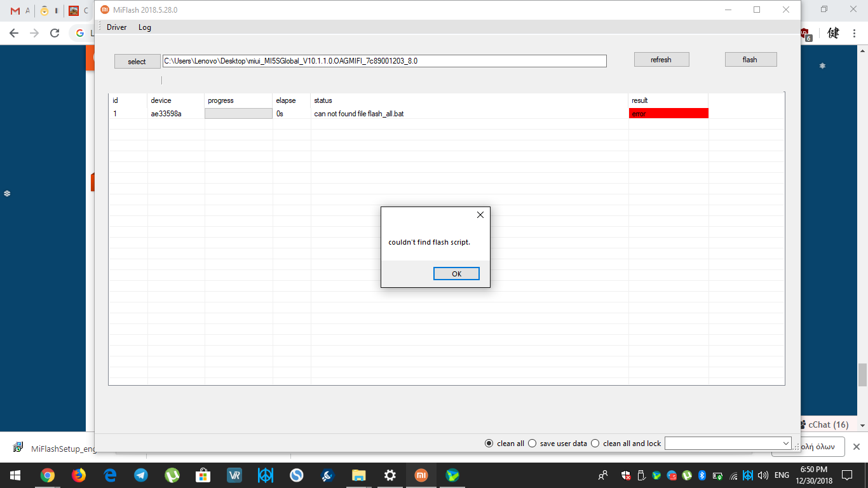Click the red error result cell
This screenshot has height=488, width=868.
pos(668,114)
